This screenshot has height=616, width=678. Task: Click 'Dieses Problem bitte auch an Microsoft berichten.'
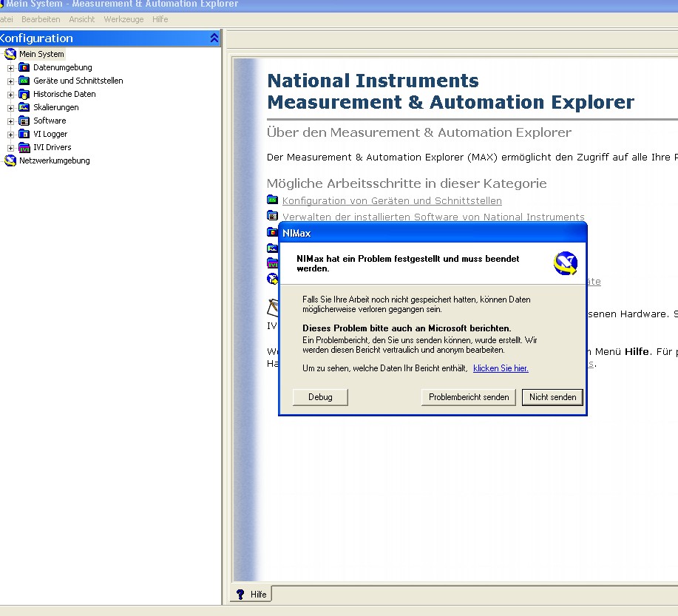(407, 328)
